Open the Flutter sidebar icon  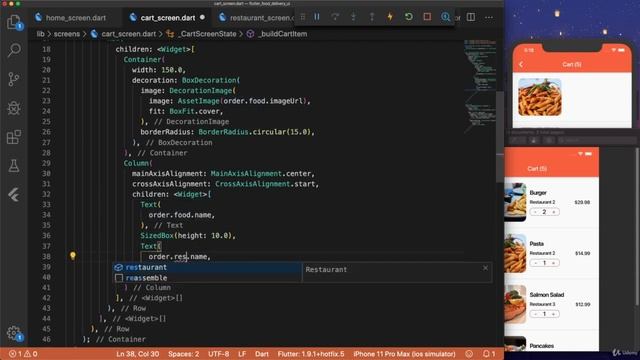(14, 195)
